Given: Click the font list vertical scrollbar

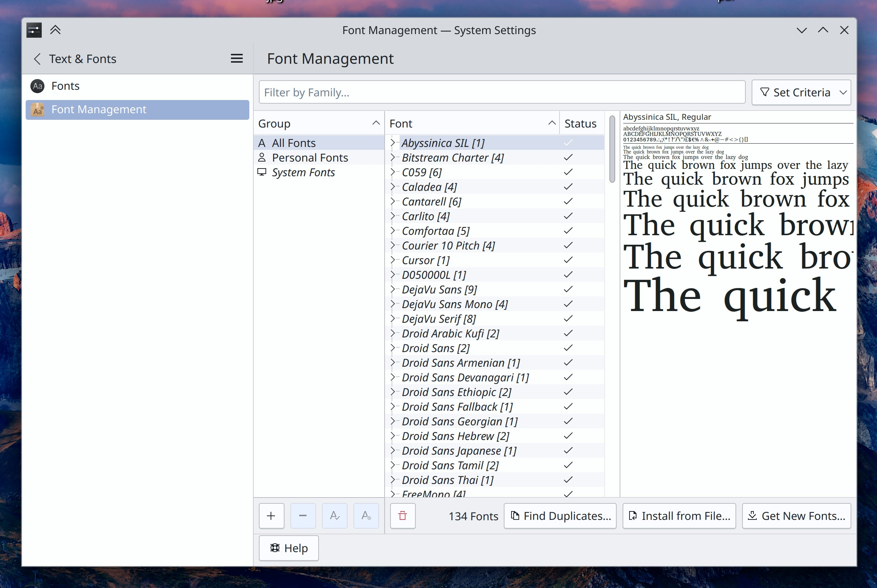Looking at the screenshot, I should 612,150.
